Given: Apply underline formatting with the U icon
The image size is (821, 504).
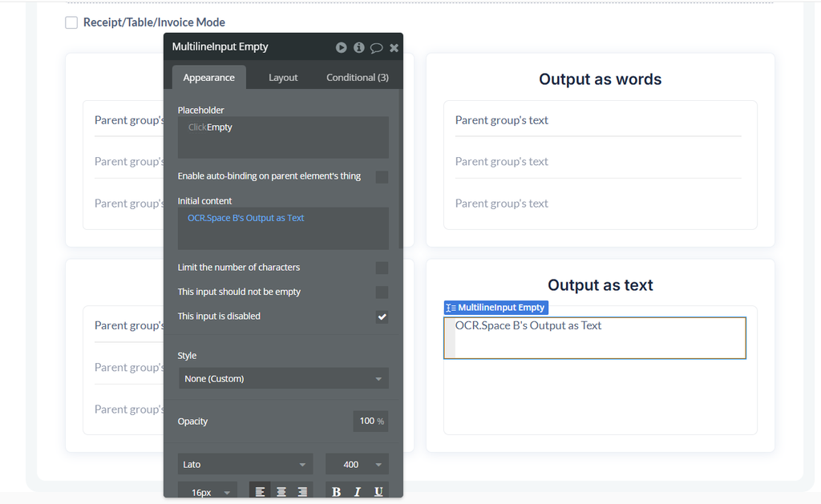Looking at the screenshot, I should (x=378, y=490).
